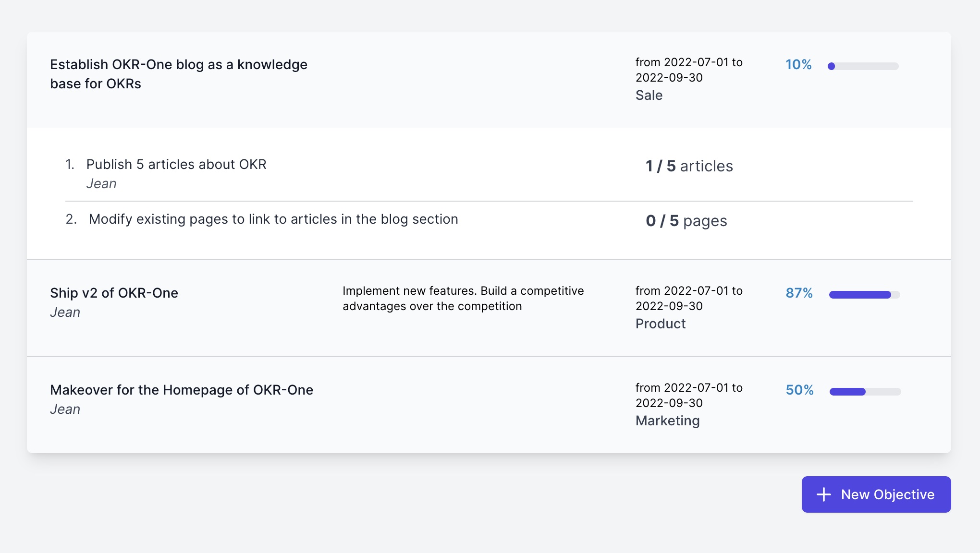
Task: Expand the Ship v2 of OKR-One objective
Action: point(114,293)
